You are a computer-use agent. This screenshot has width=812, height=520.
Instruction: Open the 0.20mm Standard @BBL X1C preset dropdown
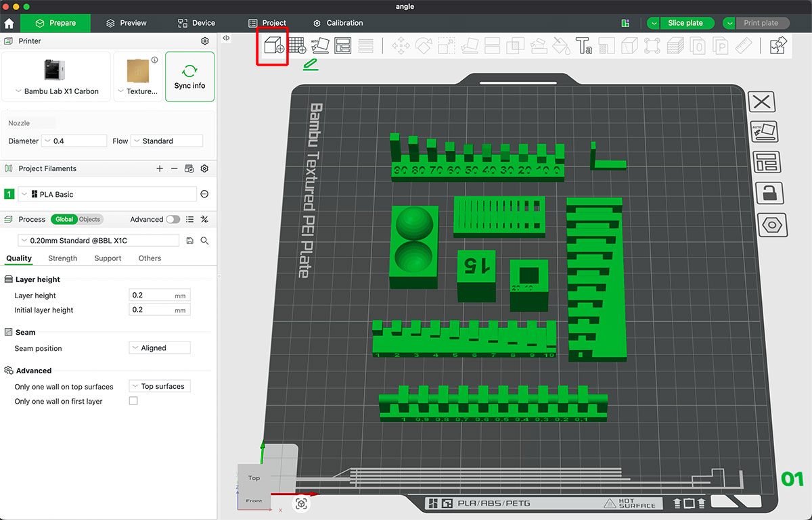point(98,241)
